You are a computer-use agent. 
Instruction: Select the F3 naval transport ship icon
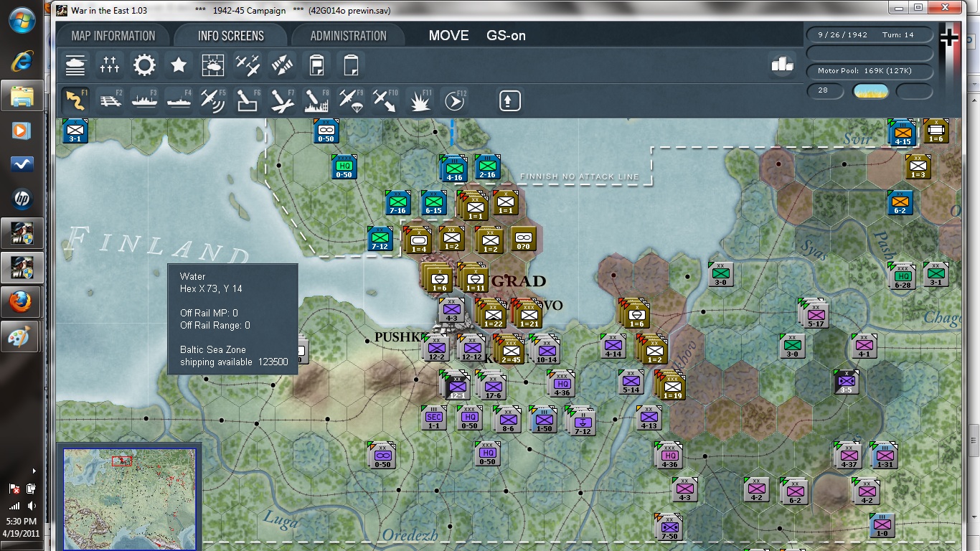[x=144, y=100]
